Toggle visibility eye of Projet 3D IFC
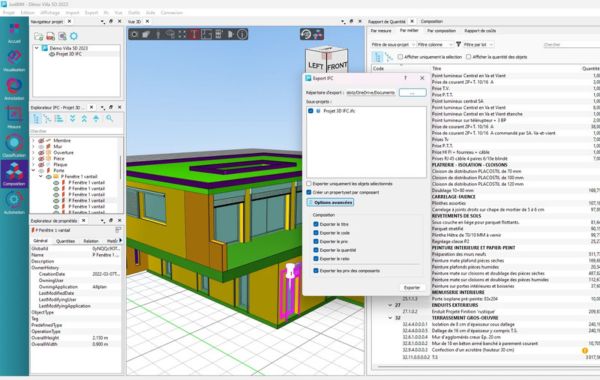The image size is (600, 380). point(52,54)
